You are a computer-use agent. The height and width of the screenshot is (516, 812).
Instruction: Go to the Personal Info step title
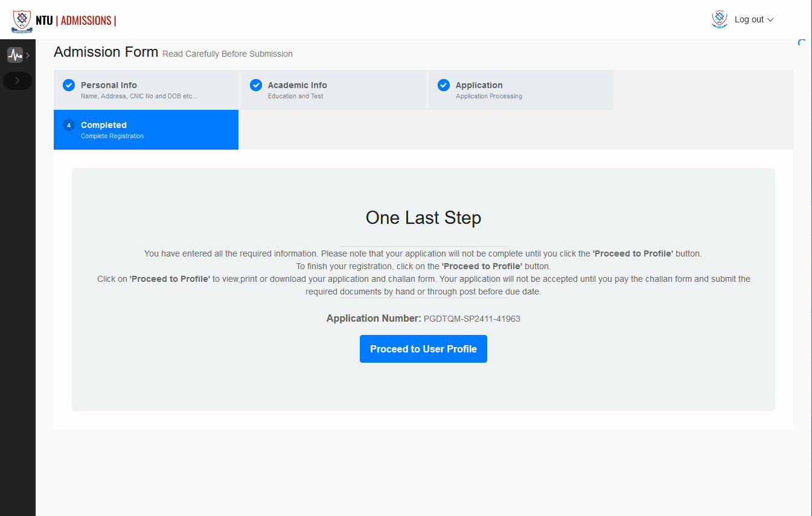click(109, 85)
